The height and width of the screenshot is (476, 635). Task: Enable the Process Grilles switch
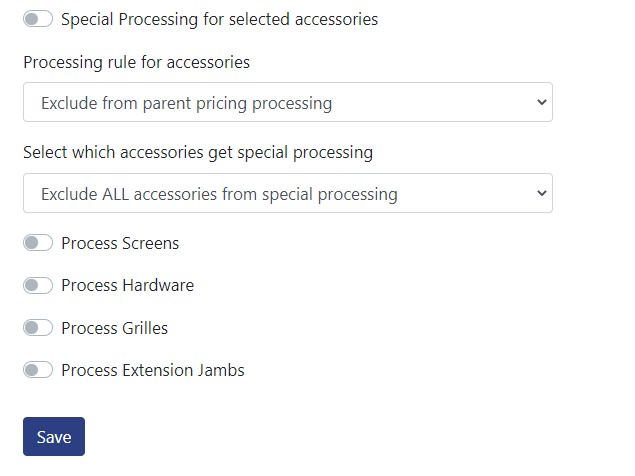(x=38, y=328)
